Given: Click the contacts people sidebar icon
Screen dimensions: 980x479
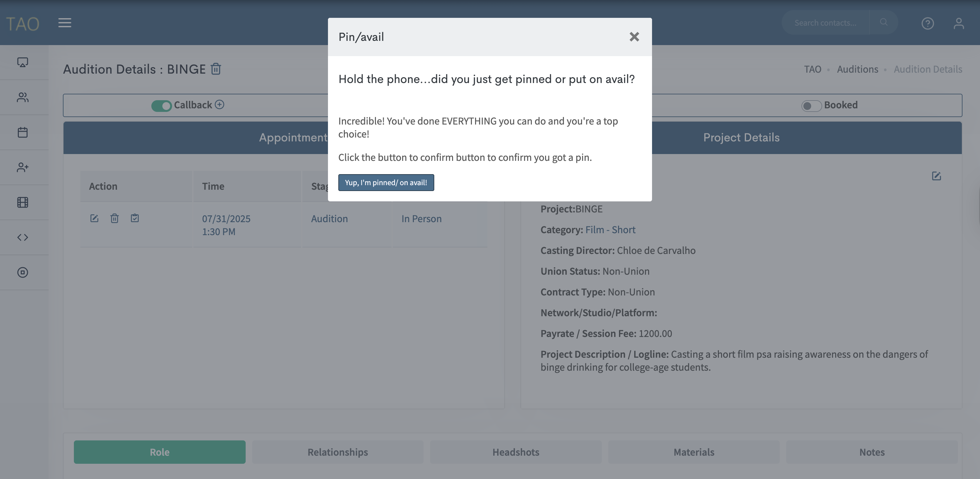Looking at the screenshot, I should point(23,98).
